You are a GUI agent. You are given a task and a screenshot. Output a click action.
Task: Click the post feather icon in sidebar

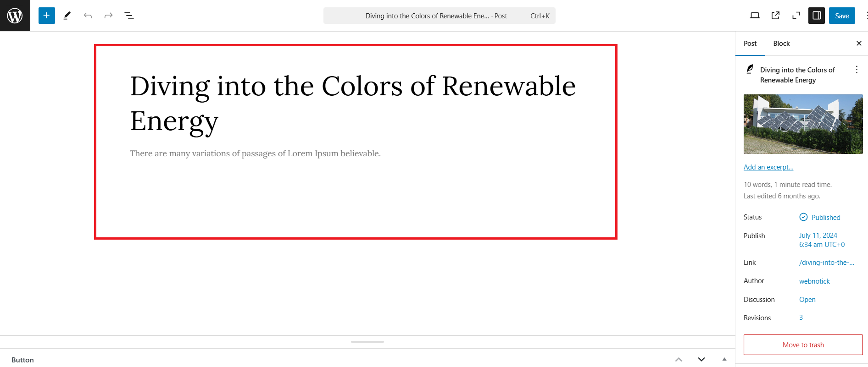(x=750, y=69)
